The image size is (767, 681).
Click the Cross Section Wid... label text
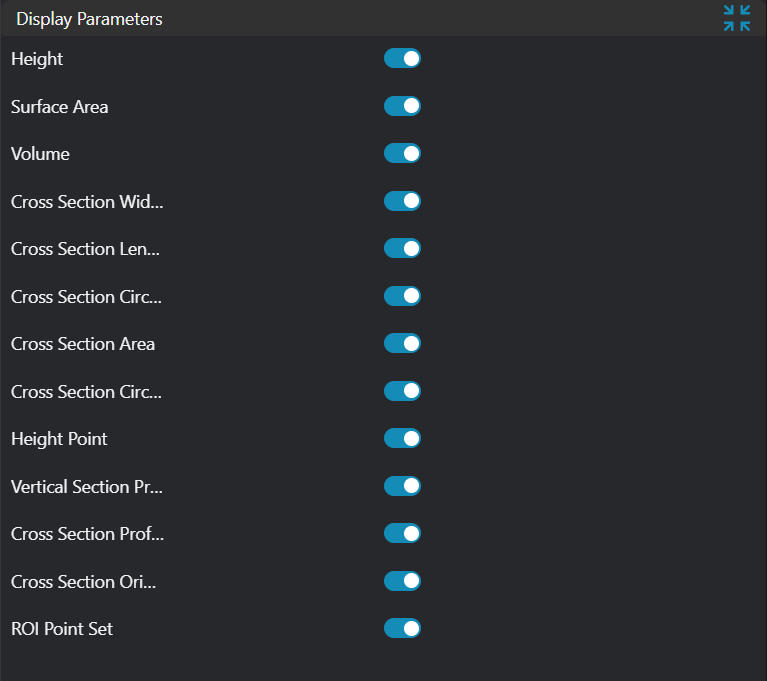[x=87, y=202]
